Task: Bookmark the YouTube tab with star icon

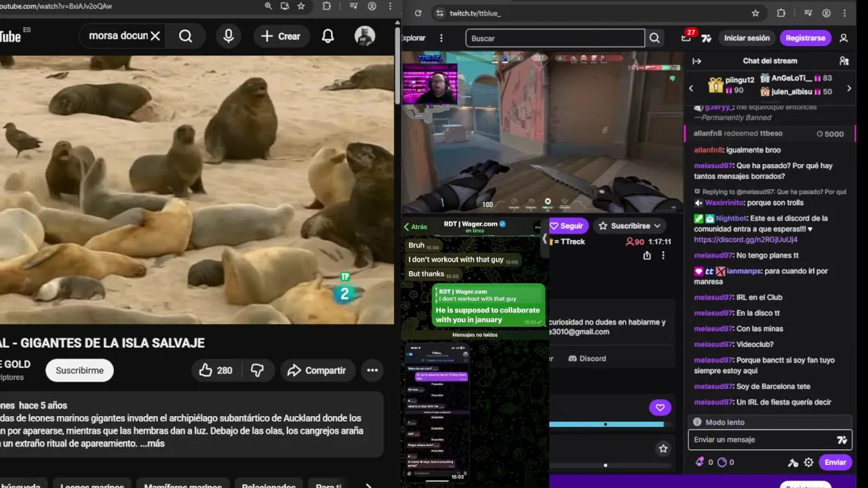Action: [x=301, y=6]
